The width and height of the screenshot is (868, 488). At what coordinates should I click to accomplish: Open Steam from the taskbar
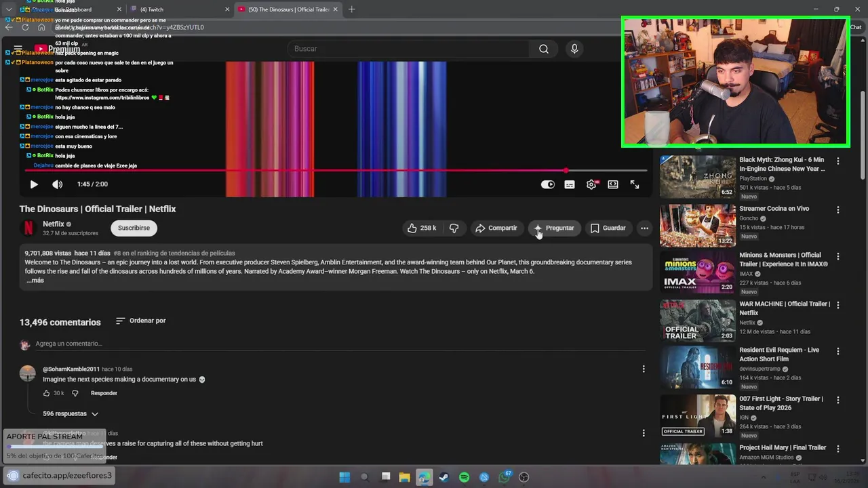click(444, 477)
